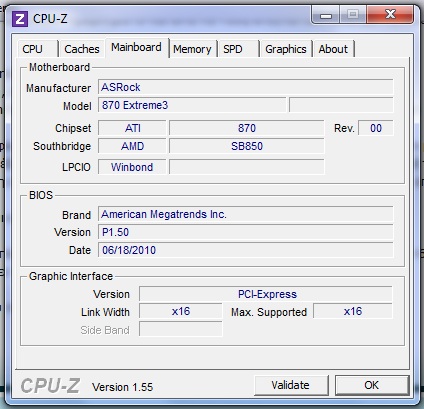
Task: Show the About tab
Action: pyautogui.click(x=333, y=49)
